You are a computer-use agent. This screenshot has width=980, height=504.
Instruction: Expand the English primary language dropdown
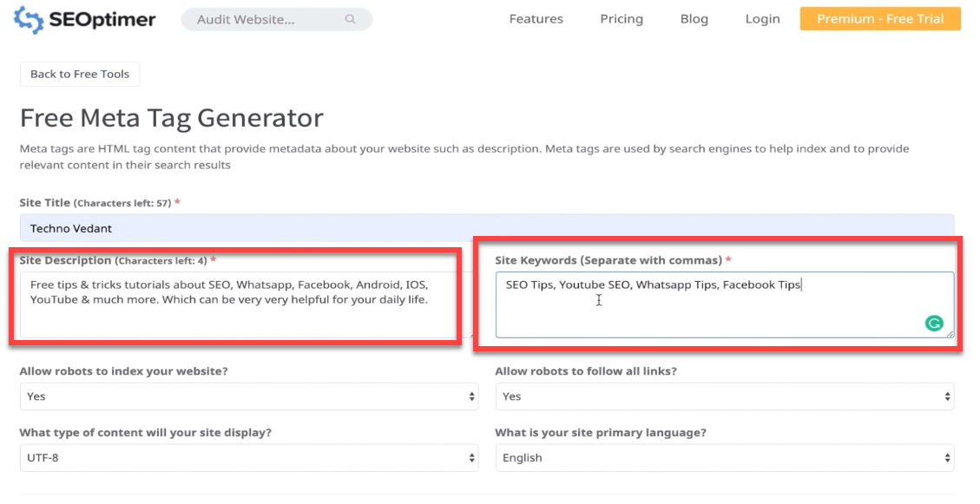(725, 457)
